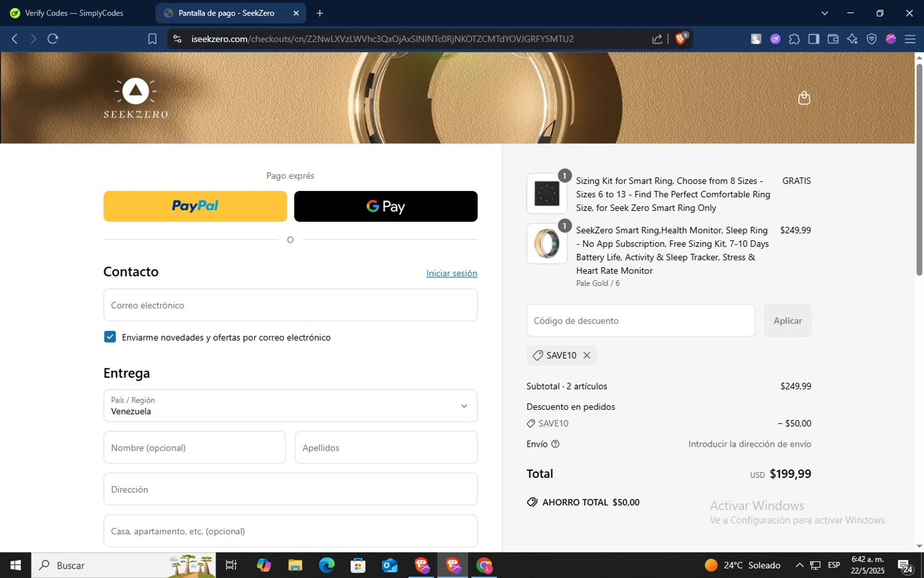Viewport: 924px width, 578px height.
Task: Open the Brave VPN shield icon
Action: point(872,39)
